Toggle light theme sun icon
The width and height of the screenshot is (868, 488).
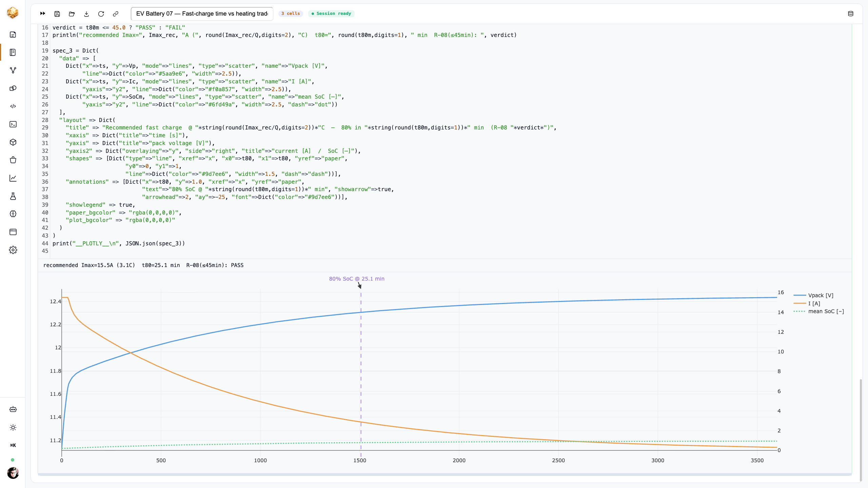(x=13, y=428)
